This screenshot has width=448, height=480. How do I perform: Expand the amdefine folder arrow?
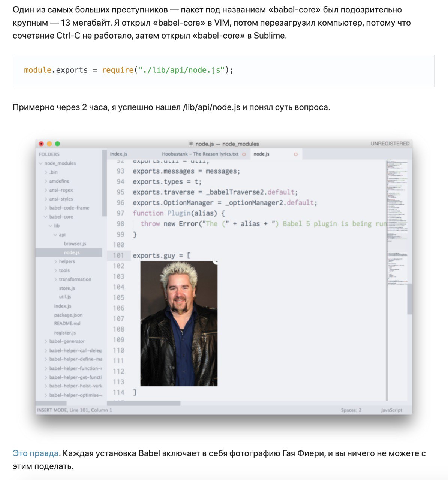46,181
